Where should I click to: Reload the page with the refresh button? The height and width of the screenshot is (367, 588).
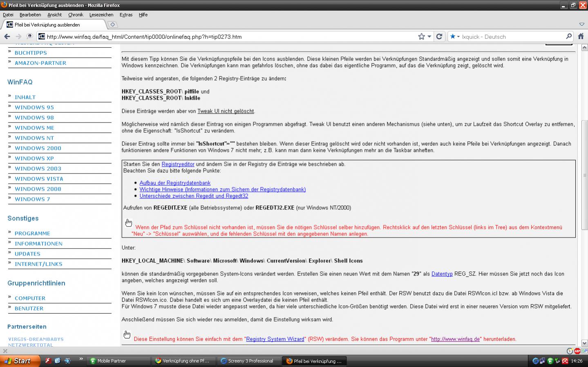(x=439, y=36)
